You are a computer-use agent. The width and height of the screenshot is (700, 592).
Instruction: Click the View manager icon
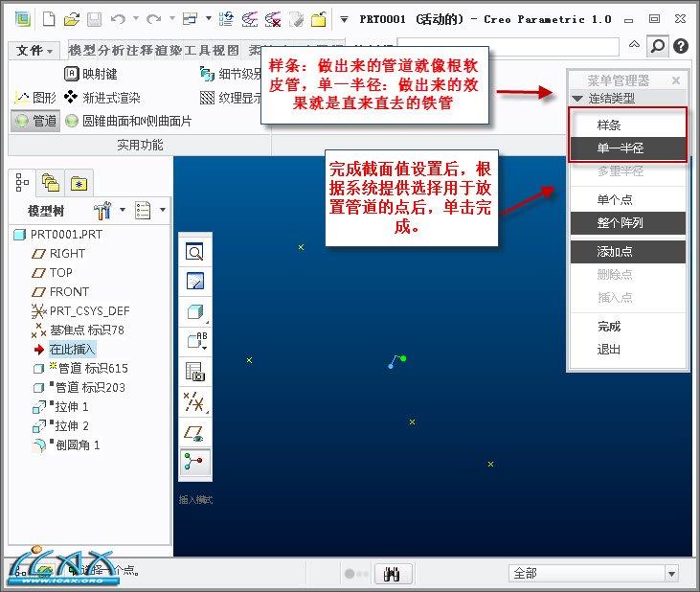point(195,372)
